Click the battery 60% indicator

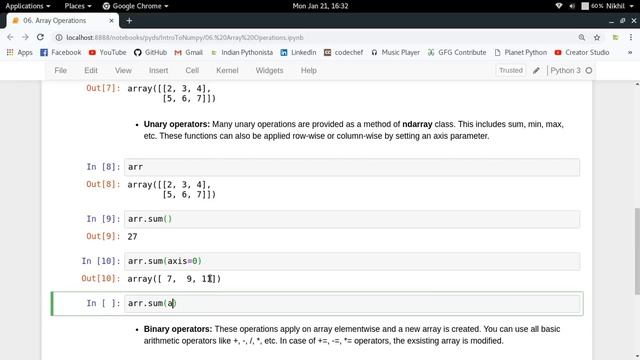click(592, 6)
